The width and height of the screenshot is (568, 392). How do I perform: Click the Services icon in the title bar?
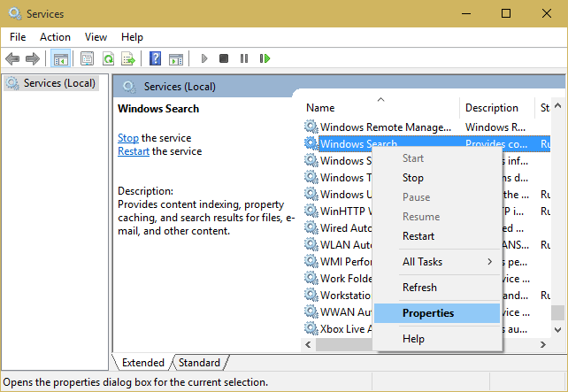coord(15,14)
